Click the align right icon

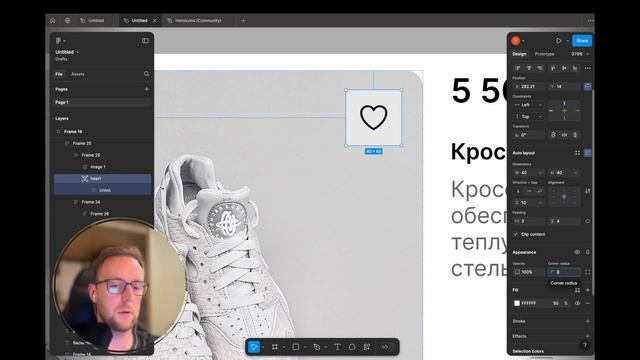click(540, 68)
